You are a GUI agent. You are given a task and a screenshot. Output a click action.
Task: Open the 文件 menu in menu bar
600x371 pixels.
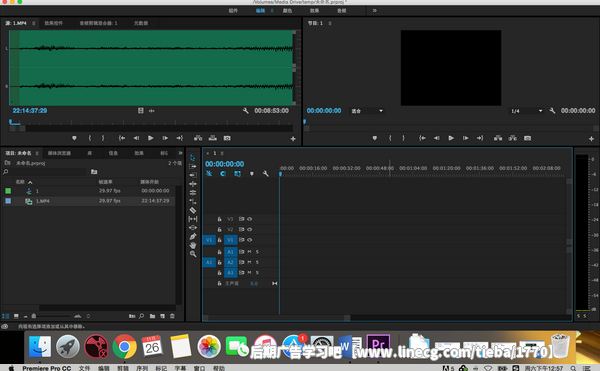84,368
